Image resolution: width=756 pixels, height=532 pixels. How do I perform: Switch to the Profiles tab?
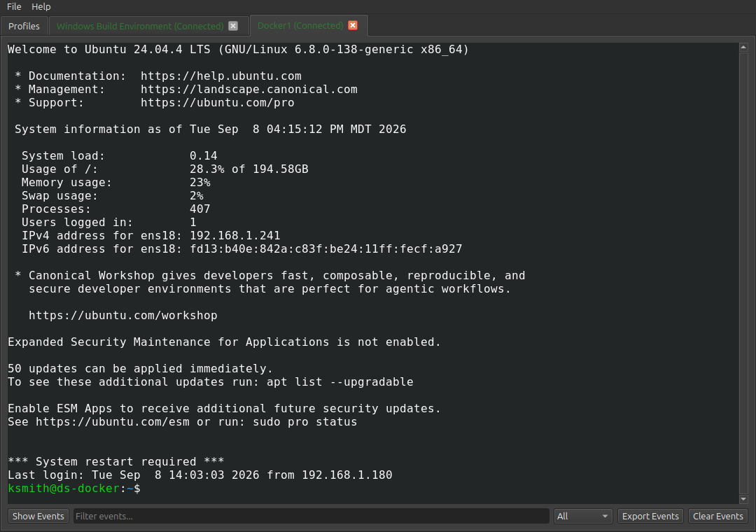click(x=24, y=26)
